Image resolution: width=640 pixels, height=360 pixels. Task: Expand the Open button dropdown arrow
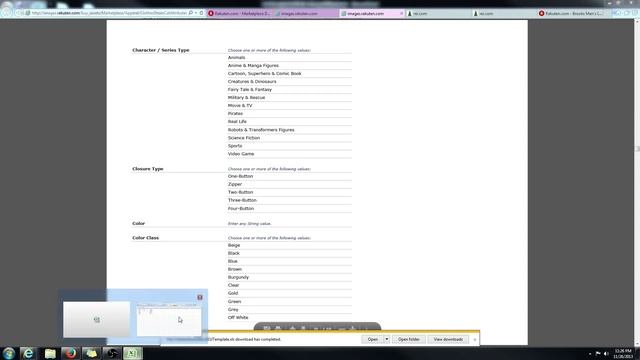point(387,339)
